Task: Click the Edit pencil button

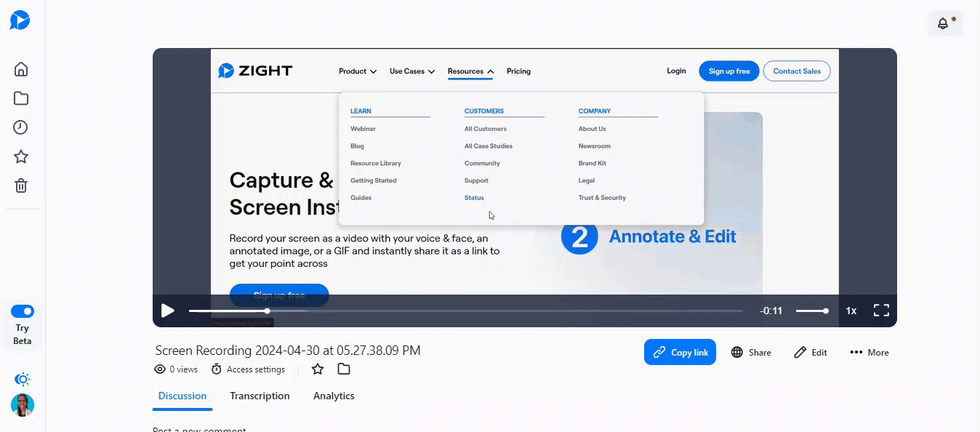Action: pos(811,352)
